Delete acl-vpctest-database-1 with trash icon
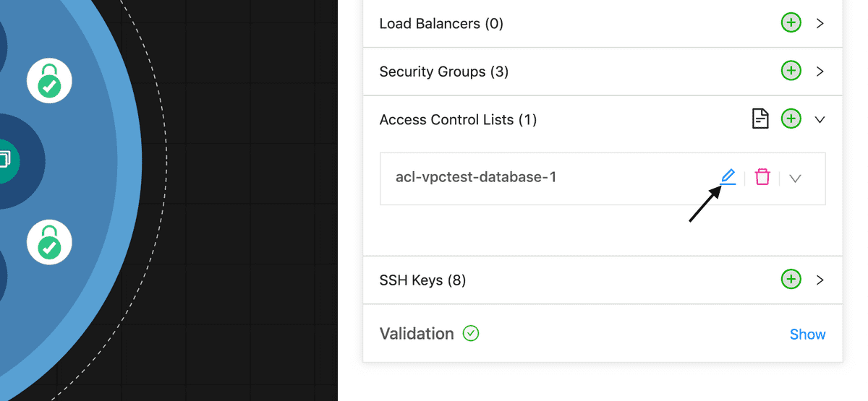The image size is (868, 401). click(762, 177)
